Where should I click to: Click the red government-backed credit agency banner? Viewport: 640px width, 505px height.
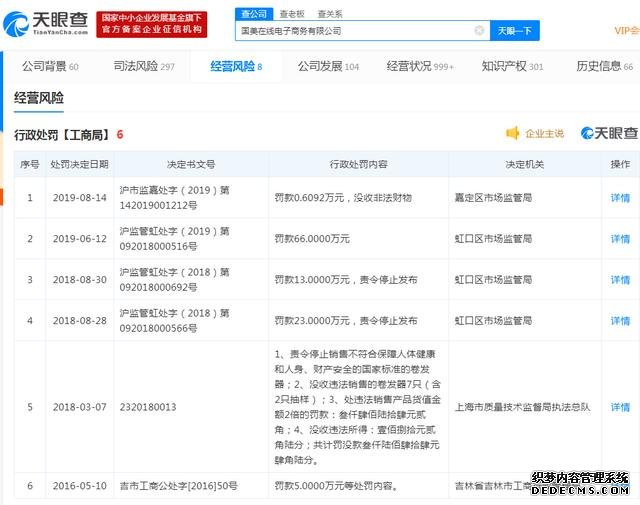(152, 24)
